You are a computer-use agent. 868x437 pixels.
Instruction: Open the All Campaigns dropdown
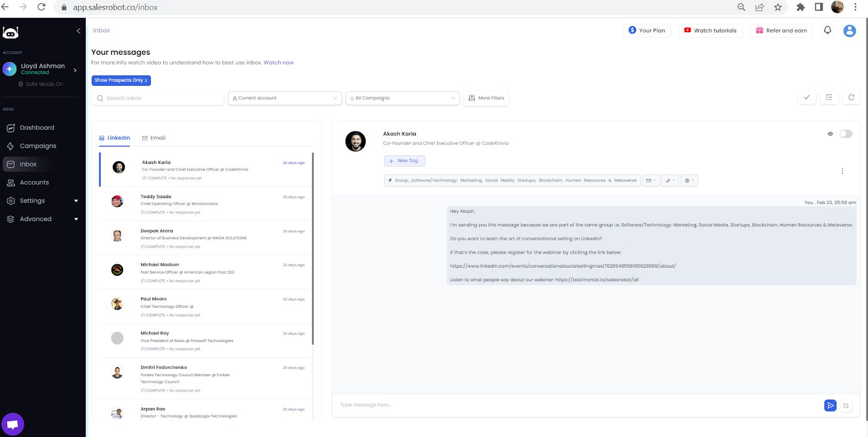(403, 98)
